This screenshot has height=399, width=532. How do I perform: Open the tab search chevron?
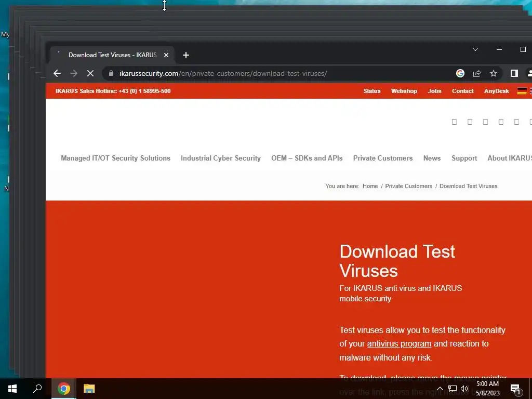tap(475, 49)
